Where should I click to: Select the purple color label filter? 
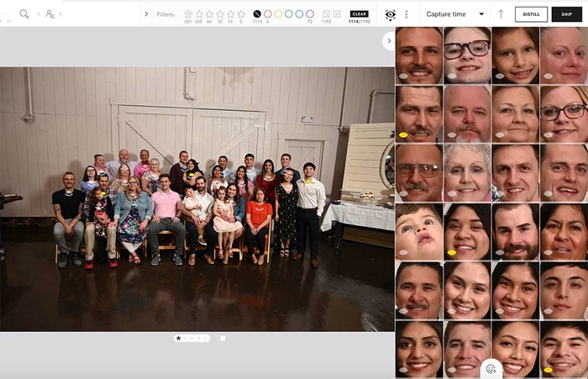coord(310,13)
